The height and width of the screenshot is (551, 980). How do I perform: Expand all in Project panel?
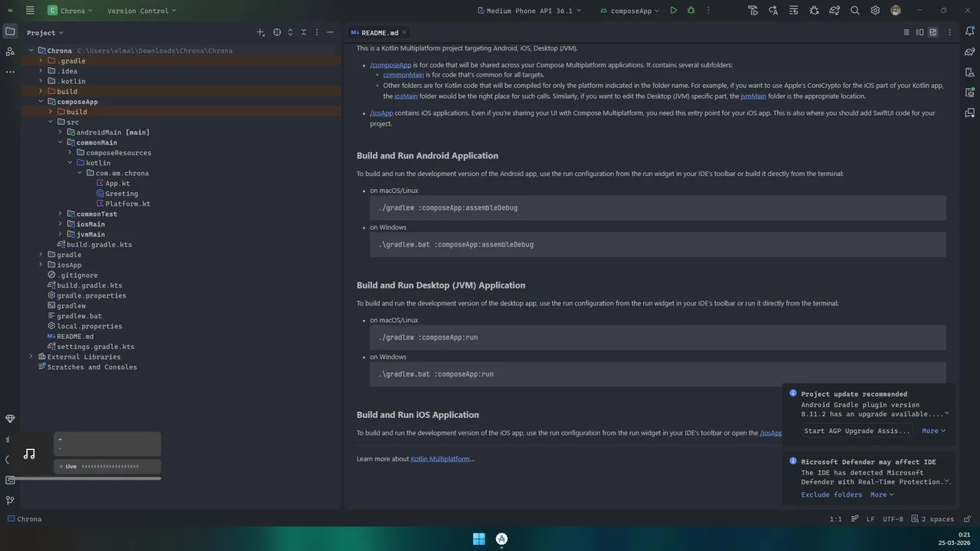(291, 32)
